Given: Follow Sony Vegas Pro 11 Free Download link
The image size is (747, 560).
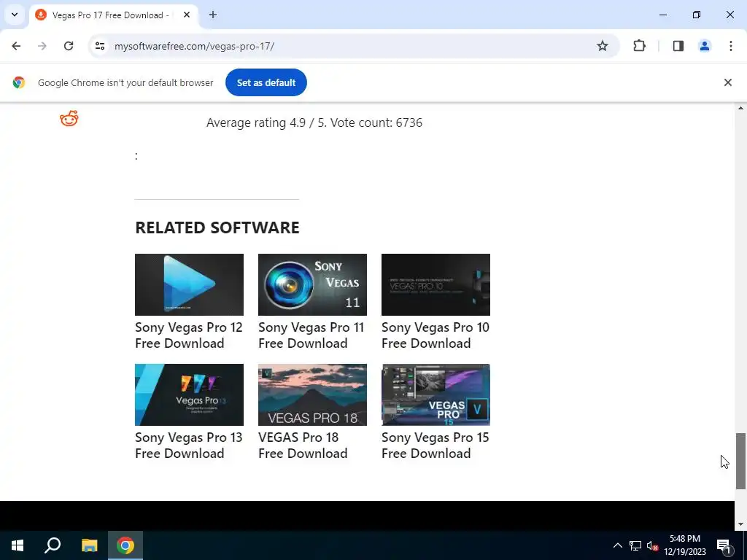Looking at the screenshot, I should coord(311,335).
